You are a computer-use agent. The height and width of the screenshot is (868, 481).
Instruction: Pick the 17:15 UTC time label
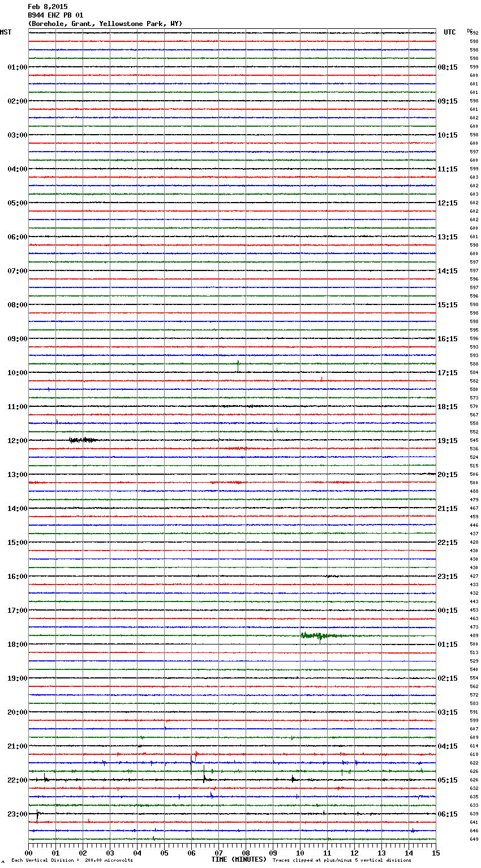click(448, 373)
